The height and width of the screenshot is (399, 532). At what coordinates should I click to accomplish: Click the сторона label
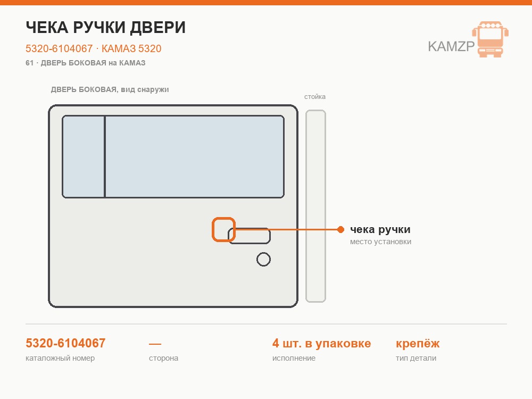click(x=163, y=358)
